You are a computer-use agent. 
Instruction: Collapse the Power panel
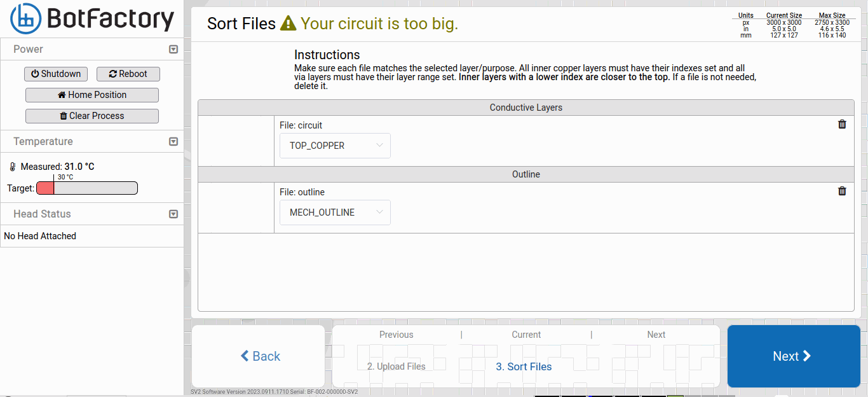click(x=173, y=50)
